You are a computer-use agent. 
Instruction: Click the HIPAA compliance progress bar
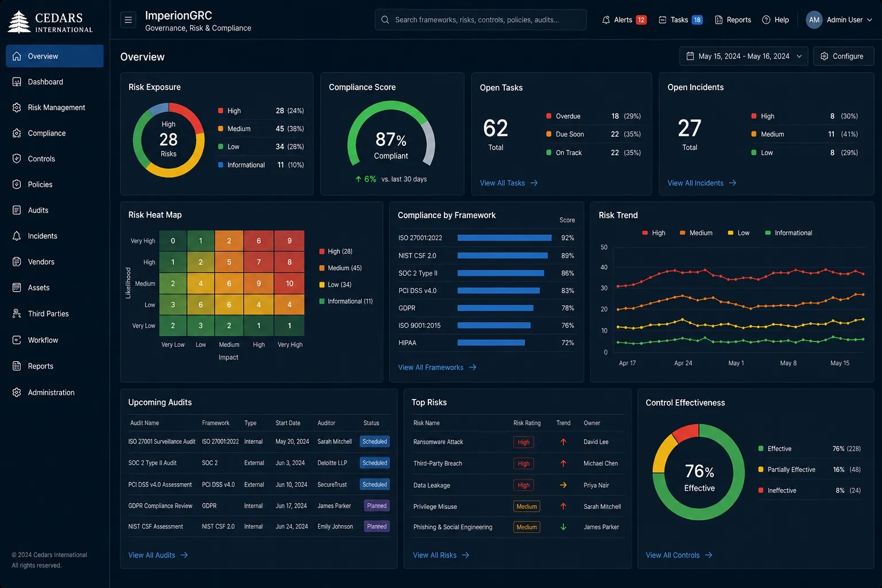(491, 343)
